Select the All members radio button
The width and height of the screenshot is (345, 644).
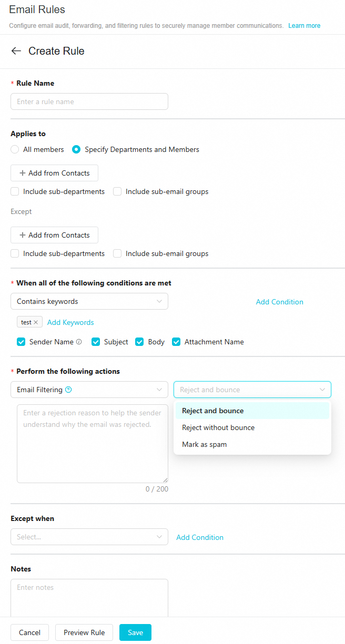tap(15, 149)
